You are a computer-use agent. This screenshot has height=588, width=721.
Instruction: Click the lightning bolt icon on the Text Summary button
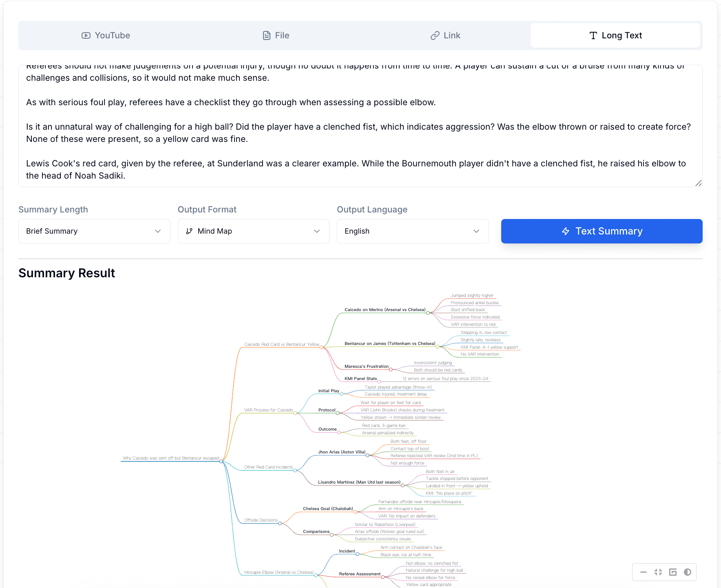coord(566,231)
